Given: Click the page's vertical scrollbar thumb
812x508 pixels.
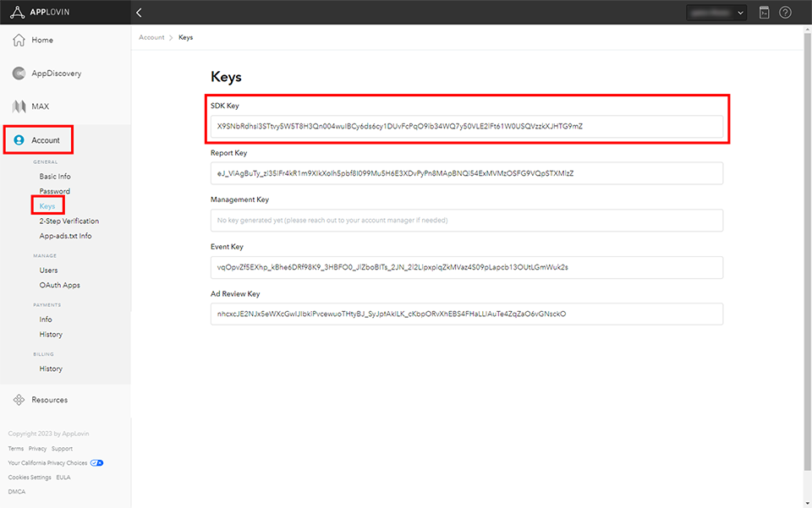Looking at the screenshot, I should [807, 251].
